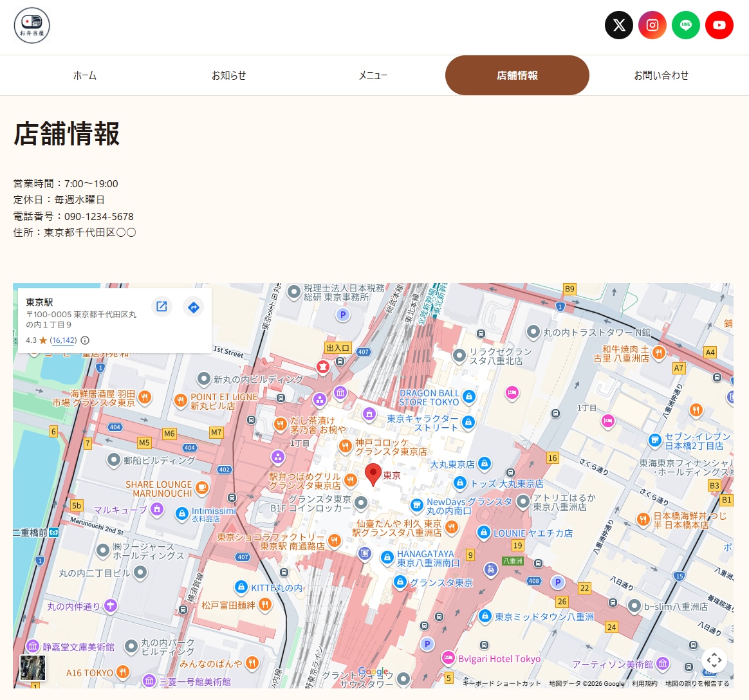
Task: Click the 営業時間:7:00~19:00 text
Action: click(x=66, y=183)
